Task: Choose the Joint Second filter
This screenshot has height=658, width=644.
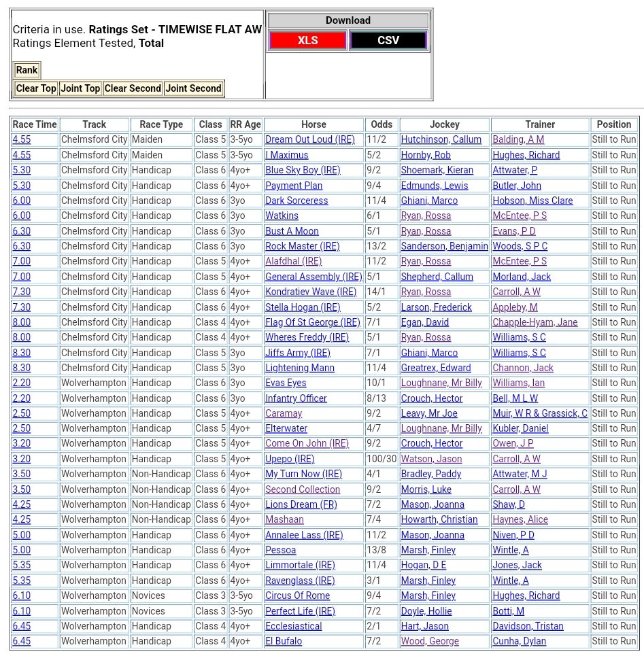Action: tap(193, 88)
